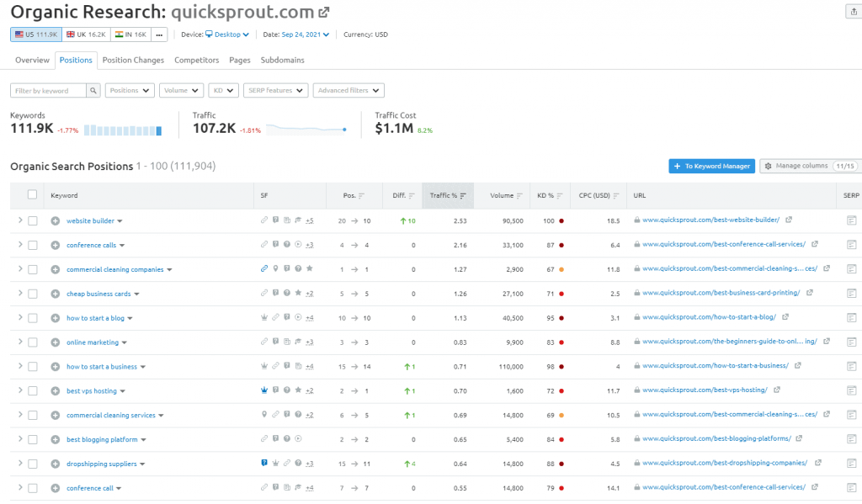Open the Subdomains tab
862x504 pixels.
click(x=283, y=61)
